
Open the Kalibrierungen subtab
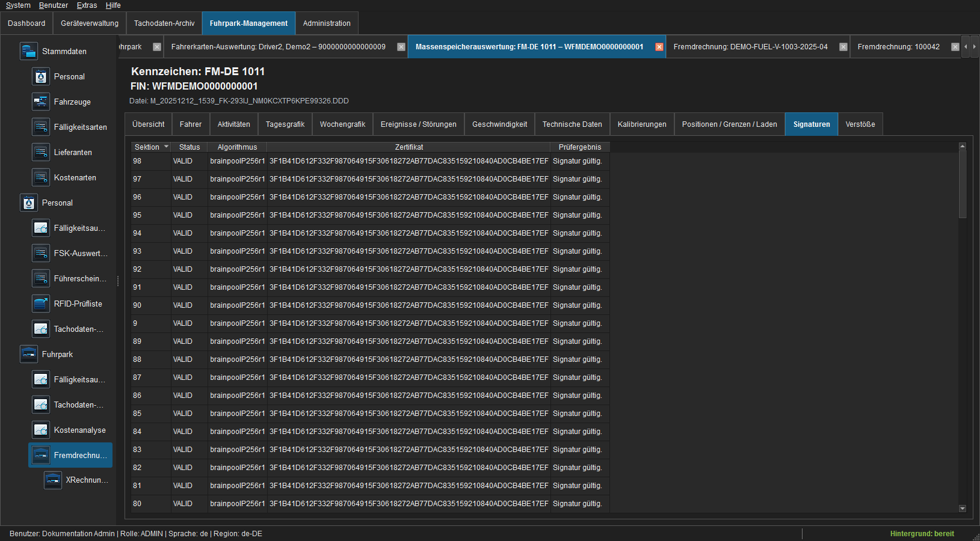(642, 124)
